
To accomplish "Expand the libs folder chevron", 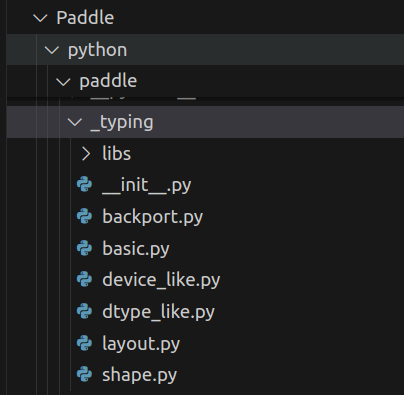I will (86, 154).
